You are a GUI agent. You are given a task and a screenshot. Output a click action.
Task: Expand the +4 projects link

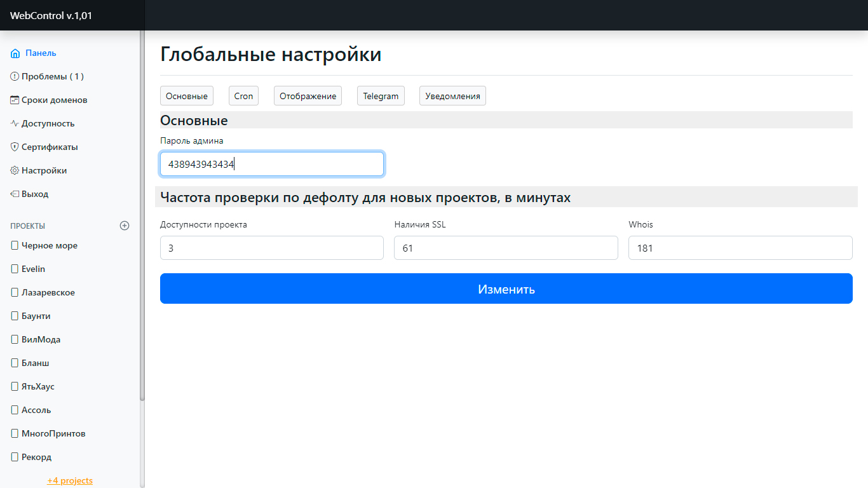point(70,480)
